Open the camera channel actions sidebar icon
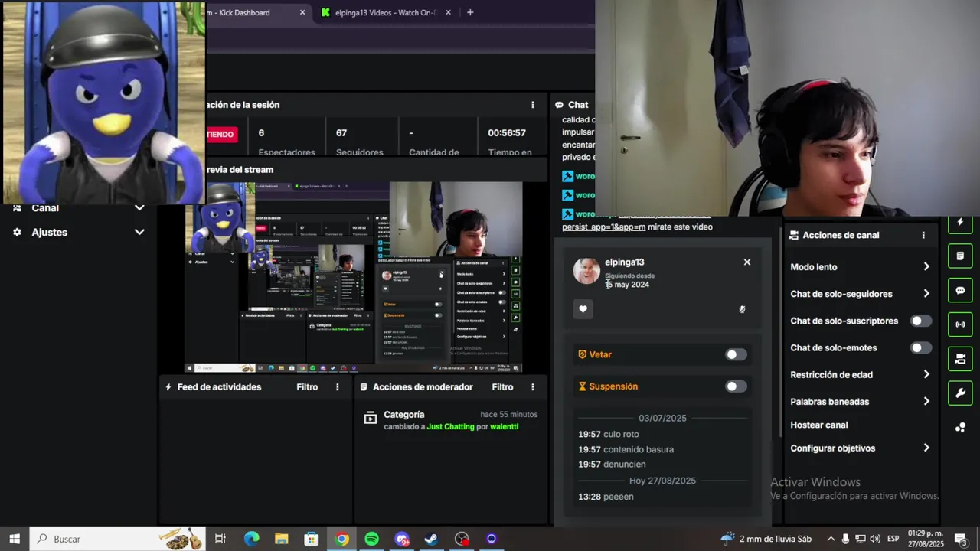Viewport: 980px width, 551px height. click(x=960, y=359)
